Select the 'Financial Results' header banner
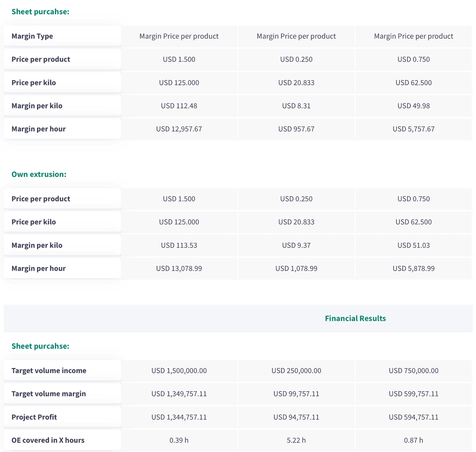 click(x=355, y=318)
